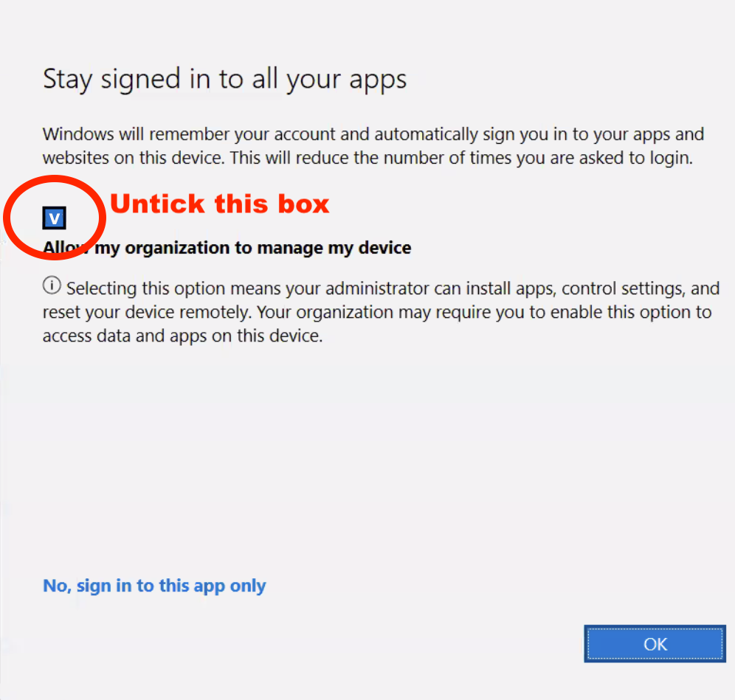Click the red 'Untick this box' annotation
This screenshot has height=700, width=735.
[x=219, y=204]
